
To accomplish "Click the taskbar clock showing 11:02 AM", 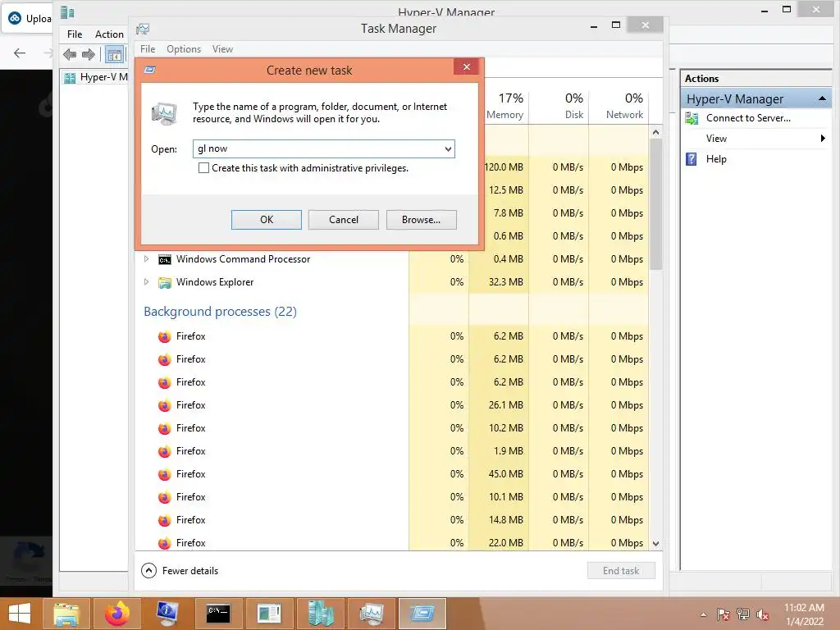I will 804,614.
